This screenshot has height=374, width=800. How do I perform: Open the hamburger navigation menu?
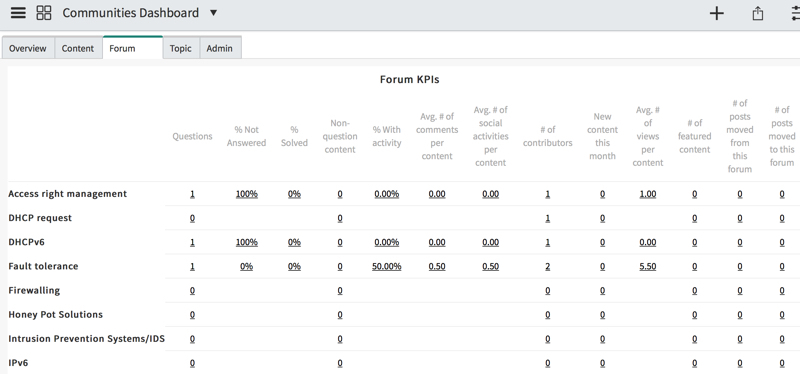coord(18,13)
